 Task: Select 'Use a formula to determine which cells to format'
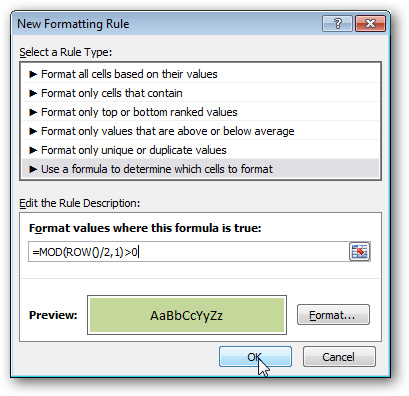click(200, 169)
